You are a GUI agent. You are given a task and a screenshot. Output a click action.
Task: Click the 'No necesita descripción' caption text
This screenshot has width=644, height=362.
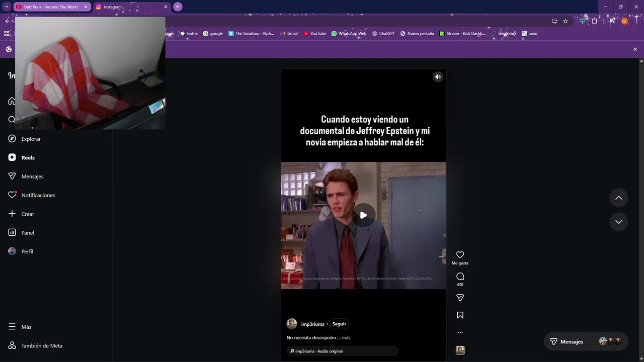[311, 338]
